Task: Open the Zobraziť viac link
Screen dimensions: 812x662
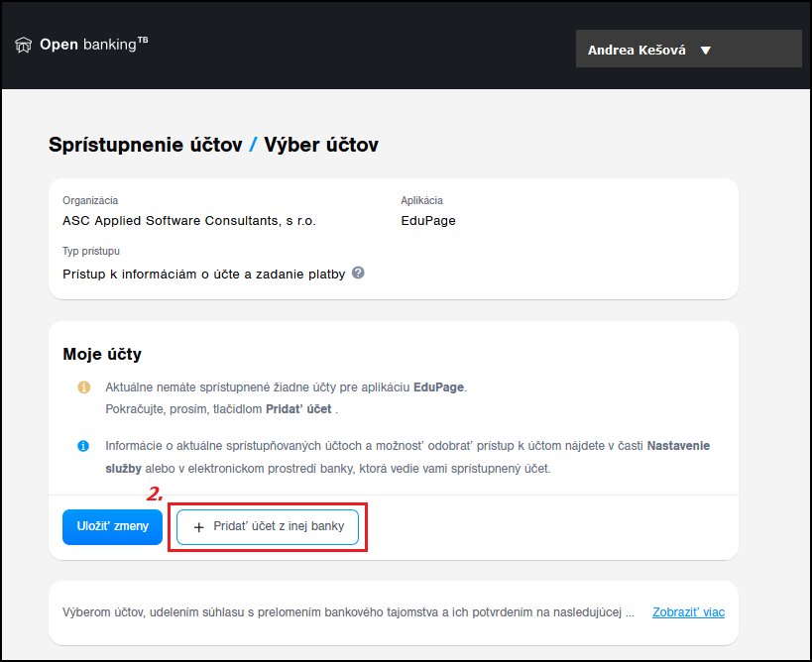Action: click(x=688, y=611)
